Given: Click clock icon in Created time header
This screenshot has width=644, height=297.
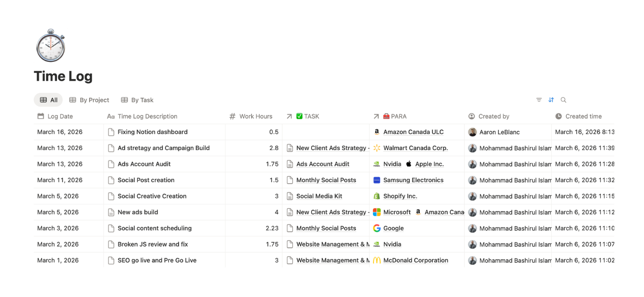Looking at the screenshot, I should tap(558, 116).
